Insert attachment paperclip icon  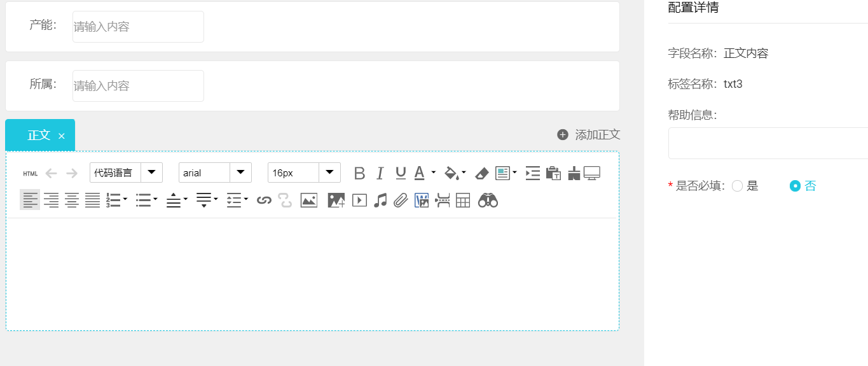coord(400,201)
